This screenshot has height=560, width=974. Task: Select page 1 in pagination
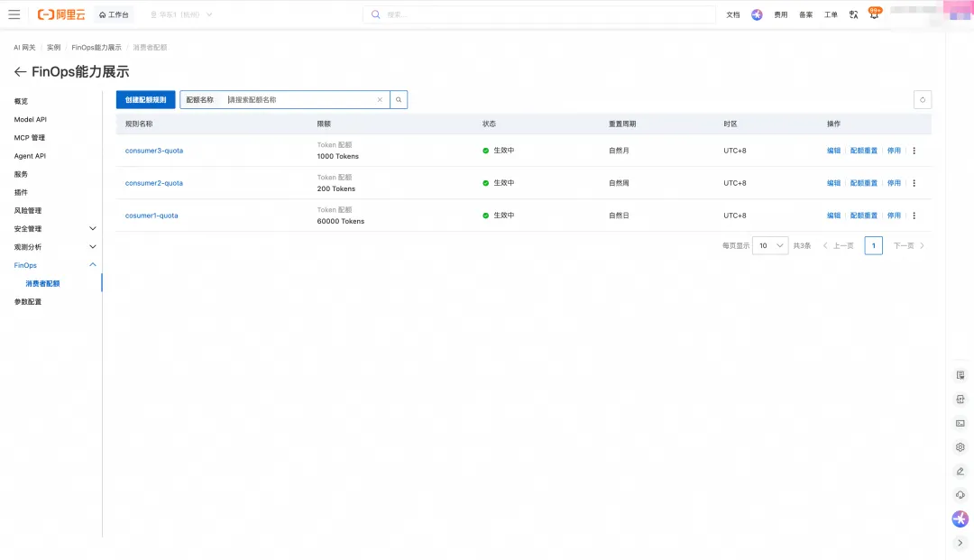tap(873, 246)
